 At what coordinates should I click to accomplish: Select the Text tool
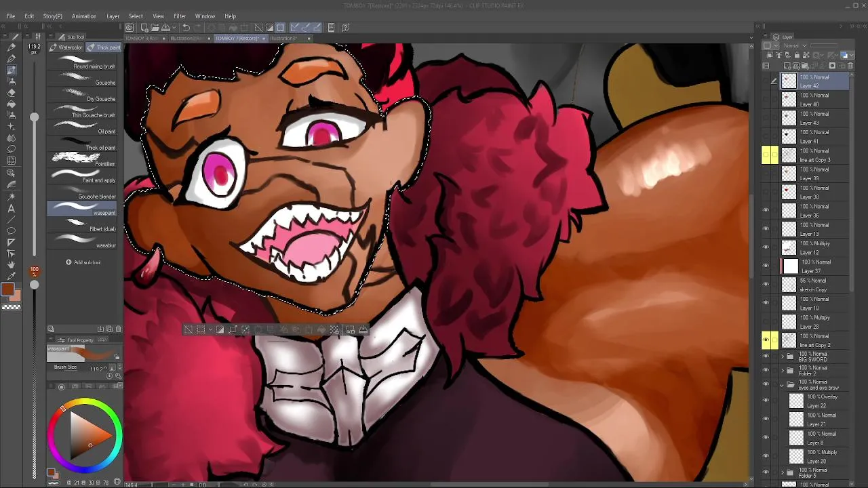tap(12, 208)
